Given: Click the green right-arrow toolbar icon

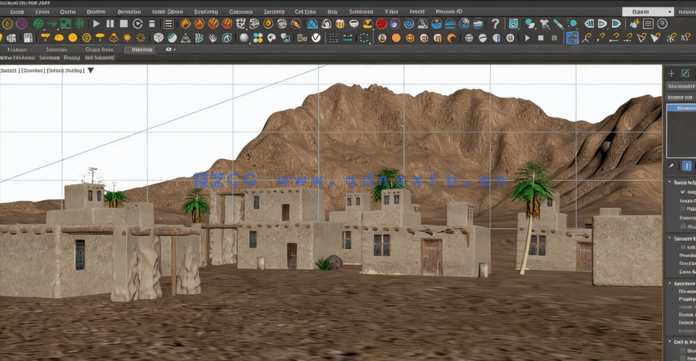Looking at the screenshot, I should (x=52, y=24).
